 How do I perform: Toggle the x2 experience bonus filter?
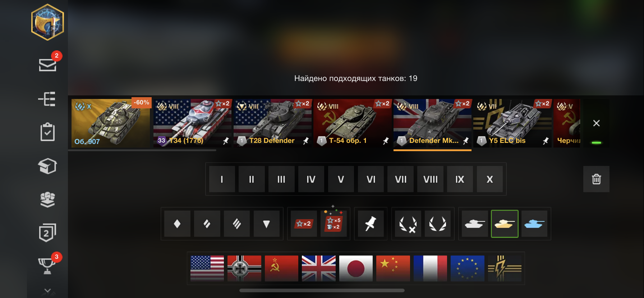click(x=304, y=223)
